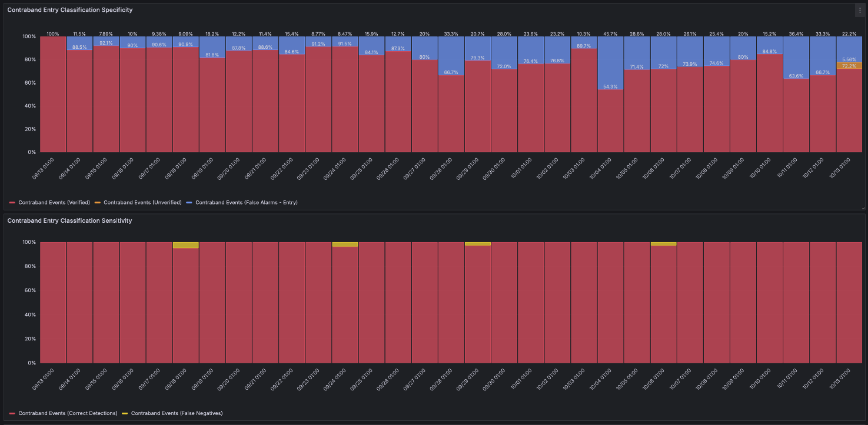This screenshot has width=868, height=425.
Task: Click the red swatch beside the Verified legend
Action: point(12,202)
